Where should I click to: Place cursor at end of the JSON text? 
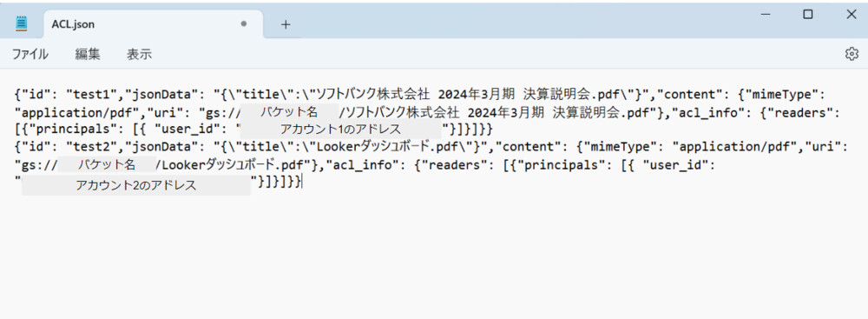point(302,182)
